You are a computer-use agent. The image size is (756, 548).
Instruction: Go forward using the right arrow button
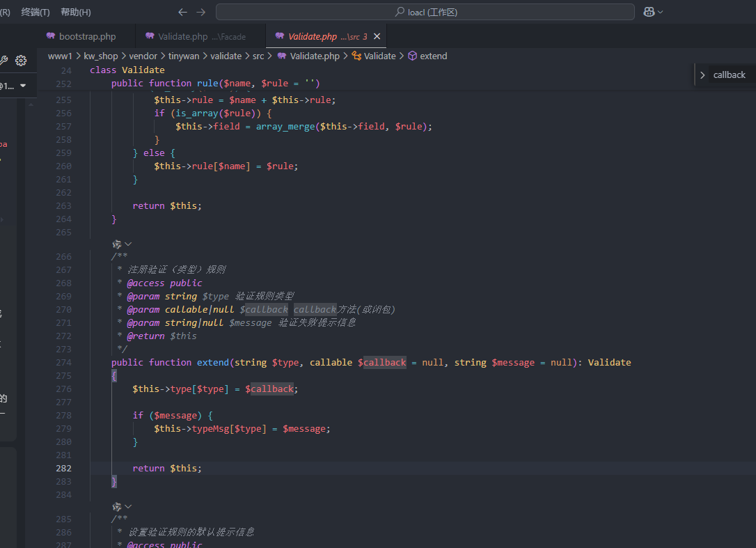coord(201,12)
